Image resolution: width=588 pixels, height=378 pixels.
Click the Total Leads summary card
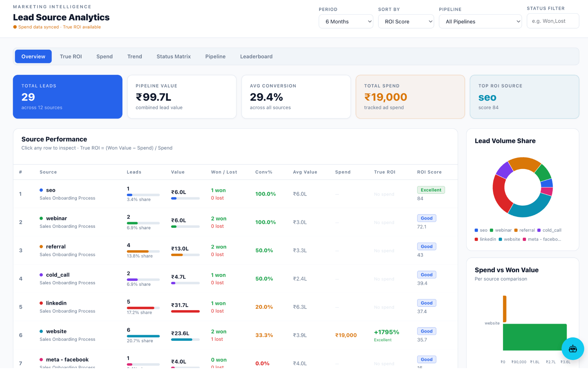point(68,97)
